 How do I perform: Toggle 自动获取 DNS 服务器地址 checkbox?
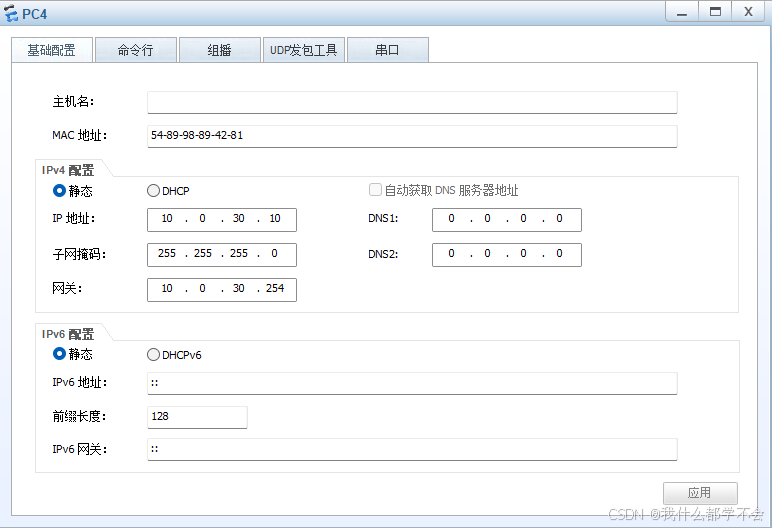coord(375,190)
